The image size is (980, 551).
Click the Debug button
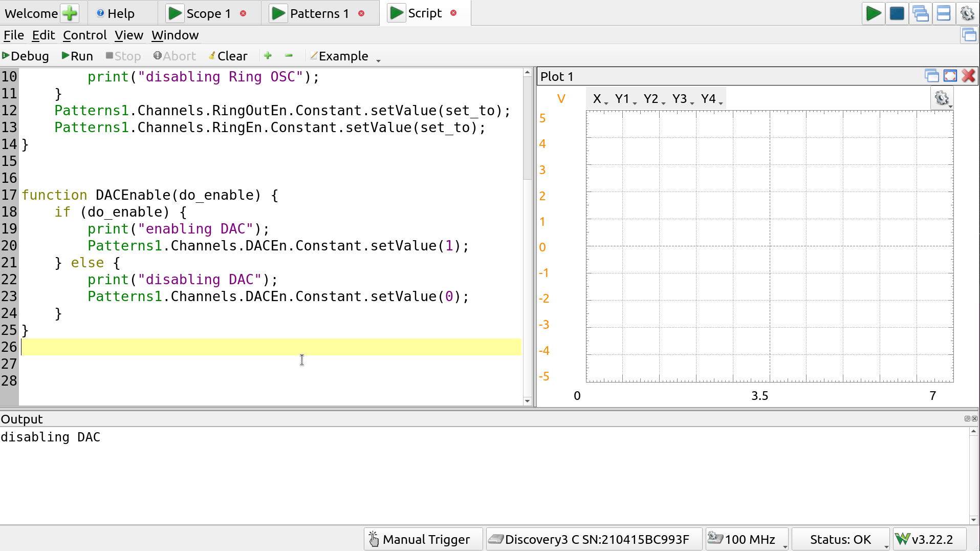click(x=26, y=56)
